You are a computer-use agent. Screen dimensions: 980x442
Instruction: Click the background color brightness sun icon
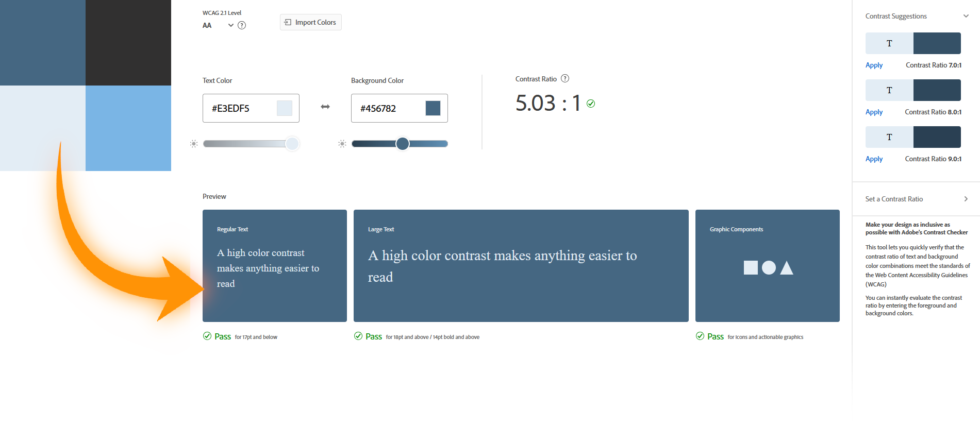point(342,144)
